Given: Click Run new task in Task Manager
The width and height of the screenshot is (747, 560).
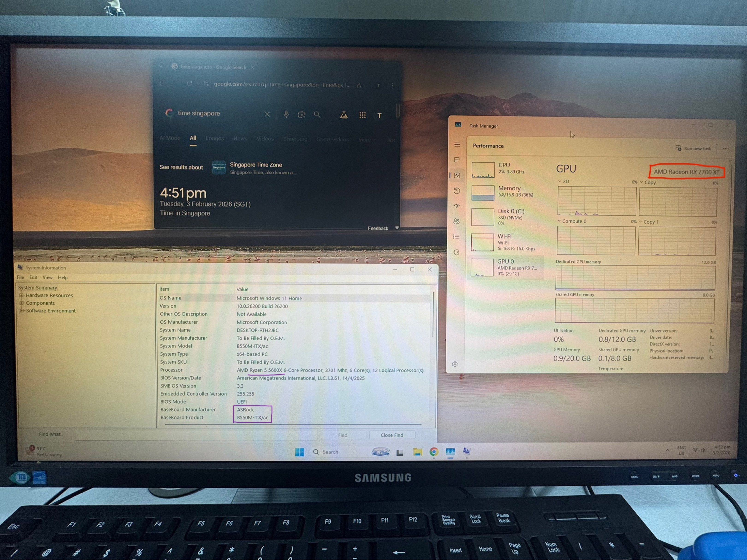Looking at the screenshot, I should click(693, 148).
